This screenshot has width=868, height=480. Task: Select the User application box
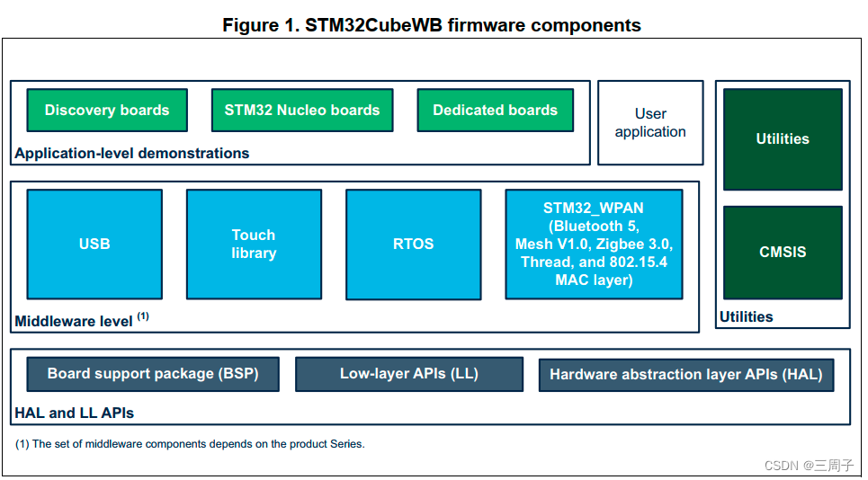[650, 123]
